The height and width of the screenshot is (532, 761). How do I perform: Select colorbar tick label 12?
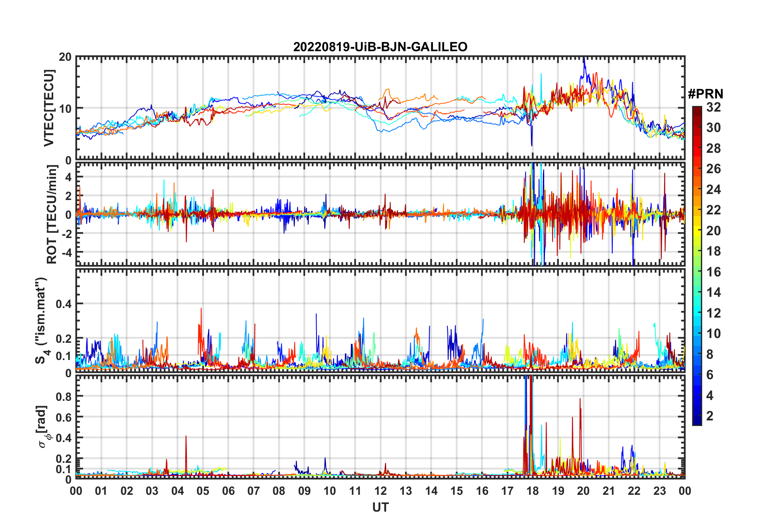713,313
